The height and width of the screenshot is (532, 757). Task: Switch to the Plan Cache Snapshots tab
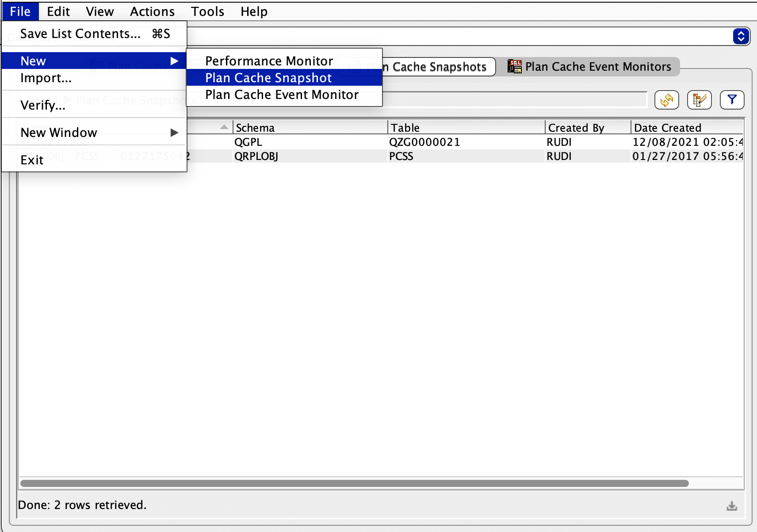coord(438,67)
